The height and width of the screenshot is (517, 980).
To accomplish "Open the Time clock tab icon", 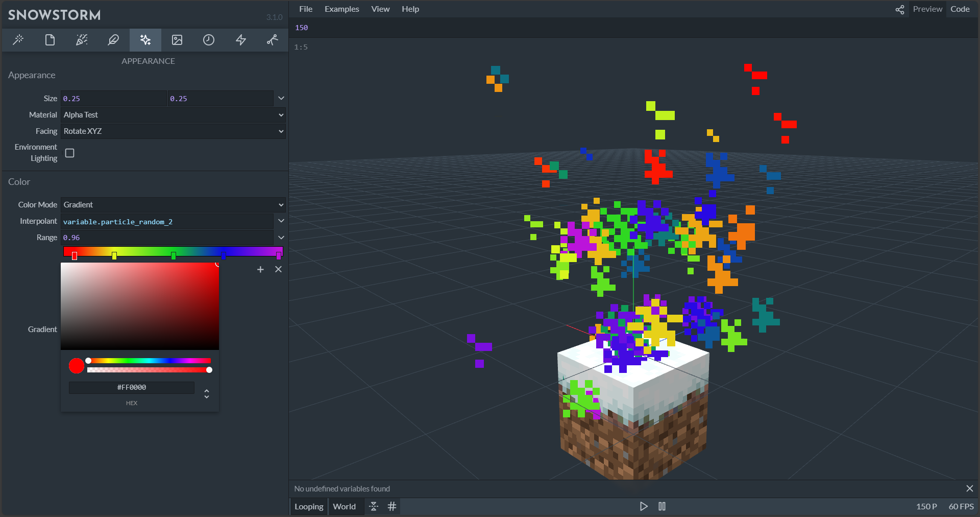I will click(209, 40).
